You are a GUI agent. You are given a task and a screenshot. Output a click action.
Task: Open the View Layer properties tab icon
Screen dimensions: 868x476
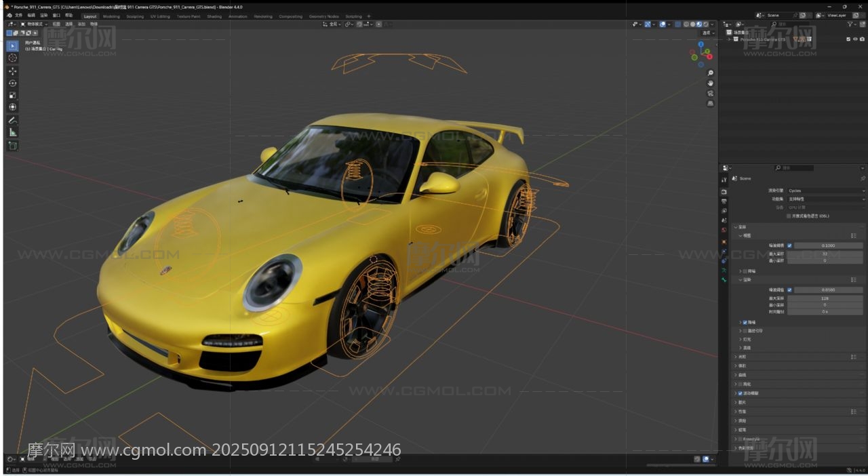(x=724, y=211)
